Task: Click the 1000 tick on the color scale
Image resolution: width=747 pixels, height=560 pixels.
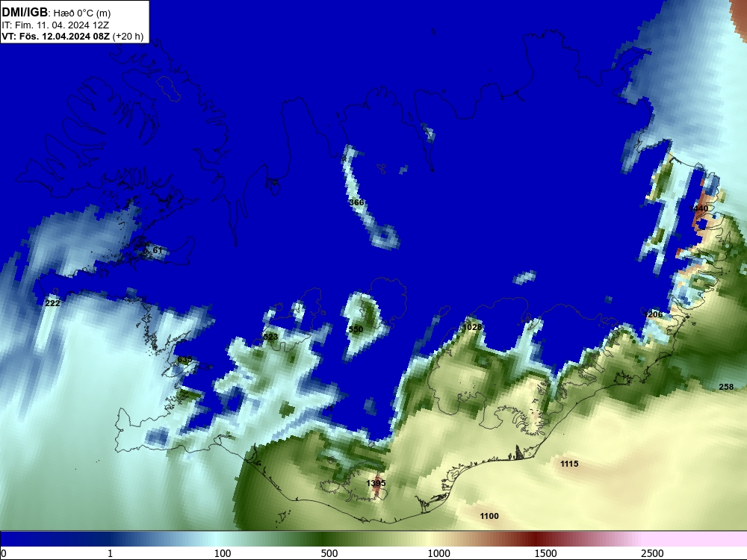Action: [x=438, y=553]
